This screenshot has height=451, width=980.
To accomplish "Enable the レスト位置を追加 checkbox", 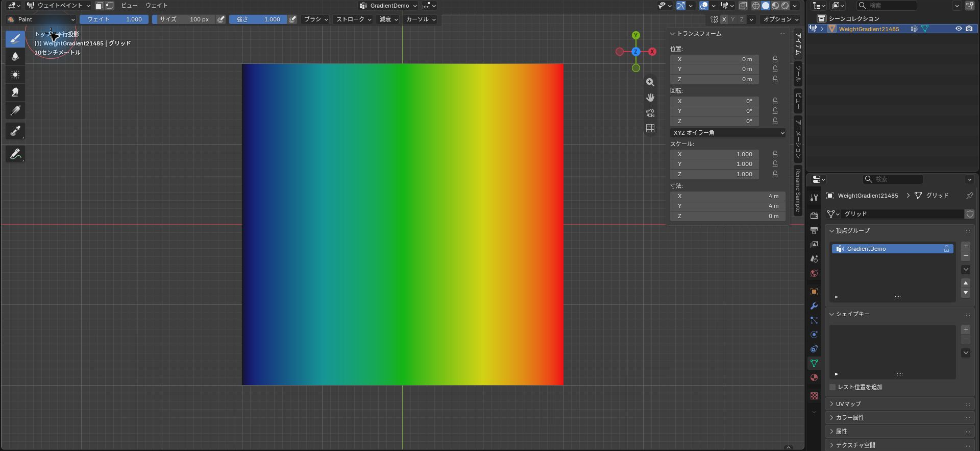I will [x=832, y=387].
